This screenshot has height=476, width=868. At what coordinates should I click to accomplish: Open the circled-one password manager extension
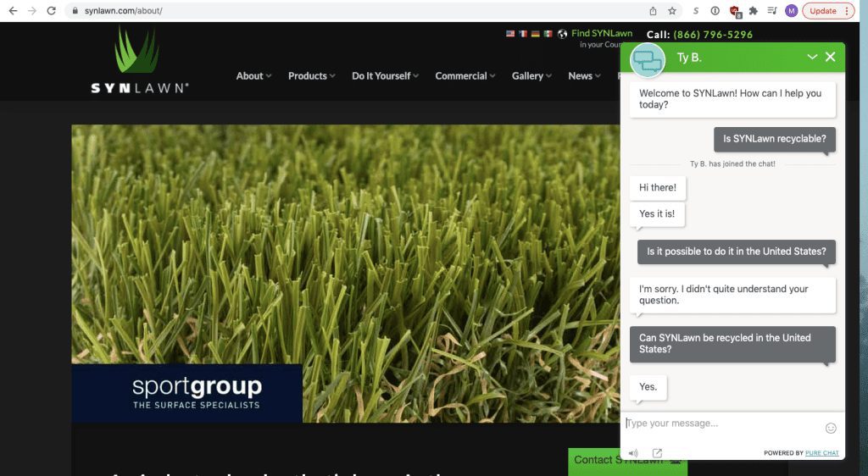point(715,10)
